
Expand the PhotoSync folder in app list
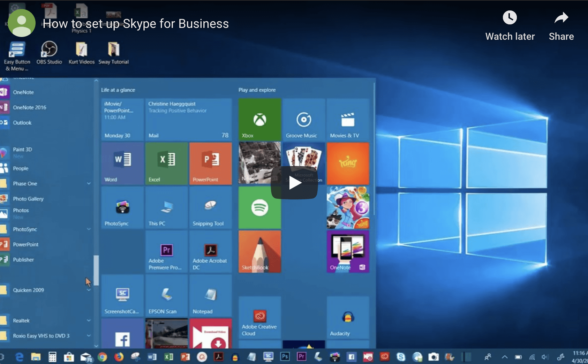(89, 229)
